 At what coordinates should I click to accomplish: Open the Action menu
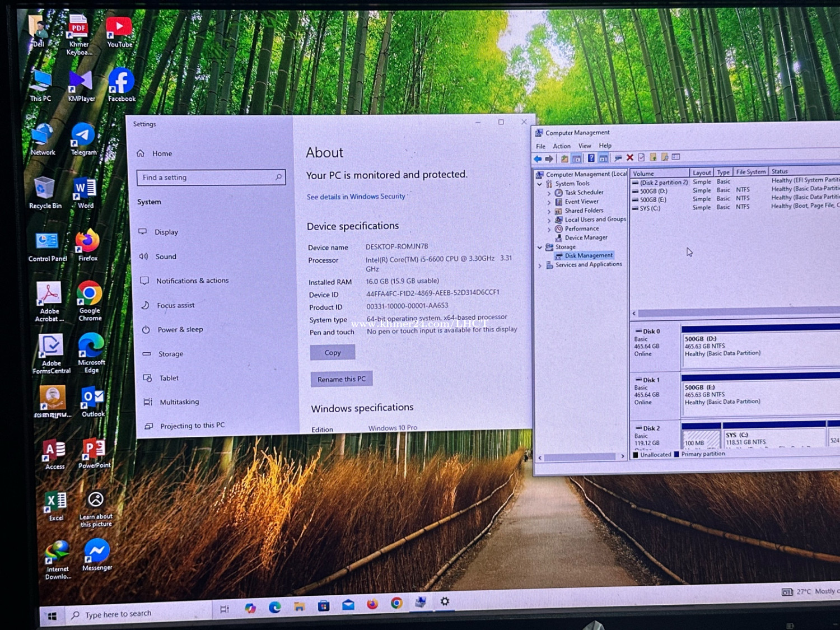point(562,146)
